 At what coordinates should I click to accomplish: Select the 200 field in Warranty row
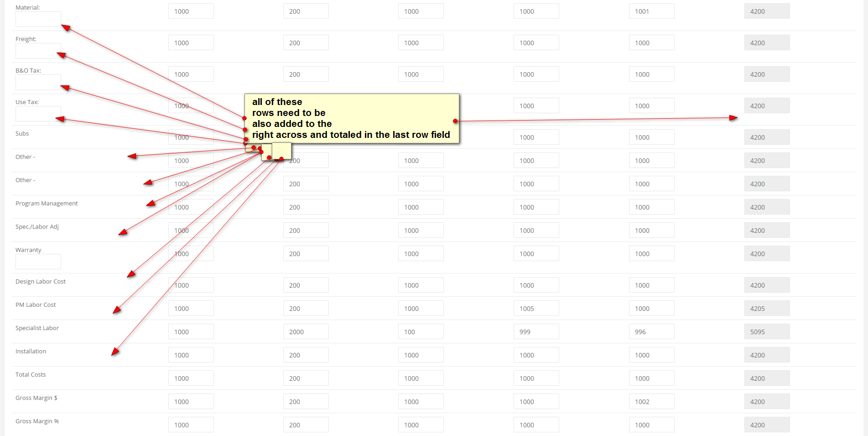[306, 254]
